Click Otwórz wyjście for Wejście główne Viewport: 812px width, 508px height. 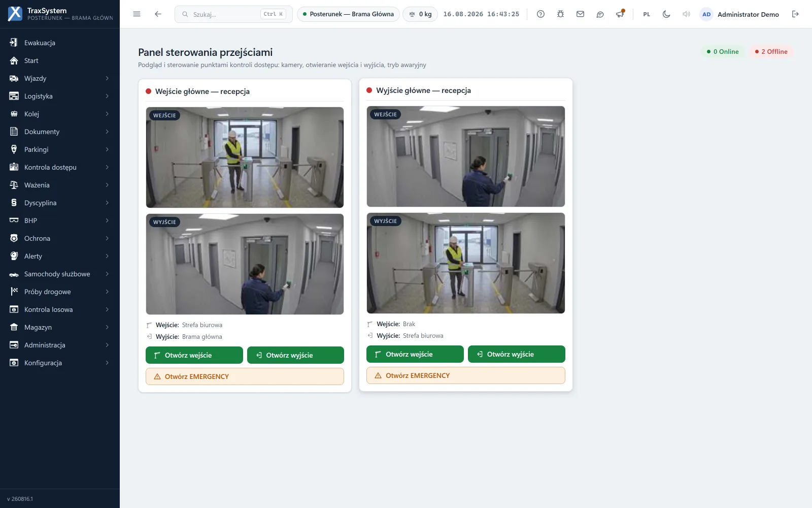(295, 355)
